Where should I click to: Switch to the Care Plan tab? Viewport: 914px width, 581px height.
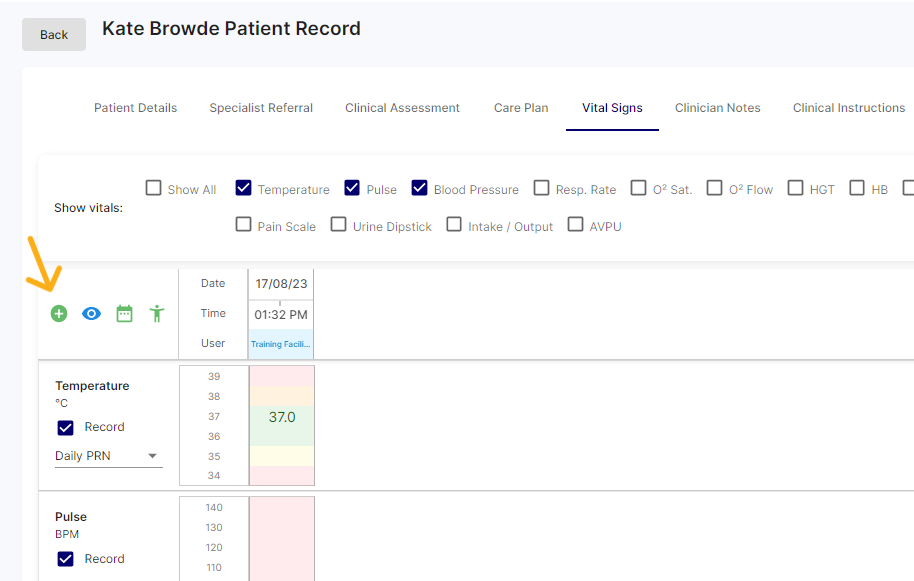pos(521,108)
